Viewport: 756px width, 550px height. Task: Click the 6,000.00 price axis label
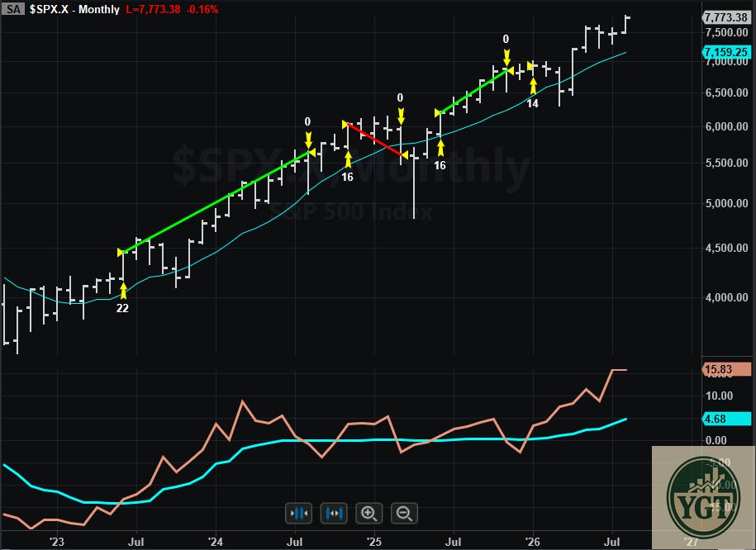(x=726, y=126)
